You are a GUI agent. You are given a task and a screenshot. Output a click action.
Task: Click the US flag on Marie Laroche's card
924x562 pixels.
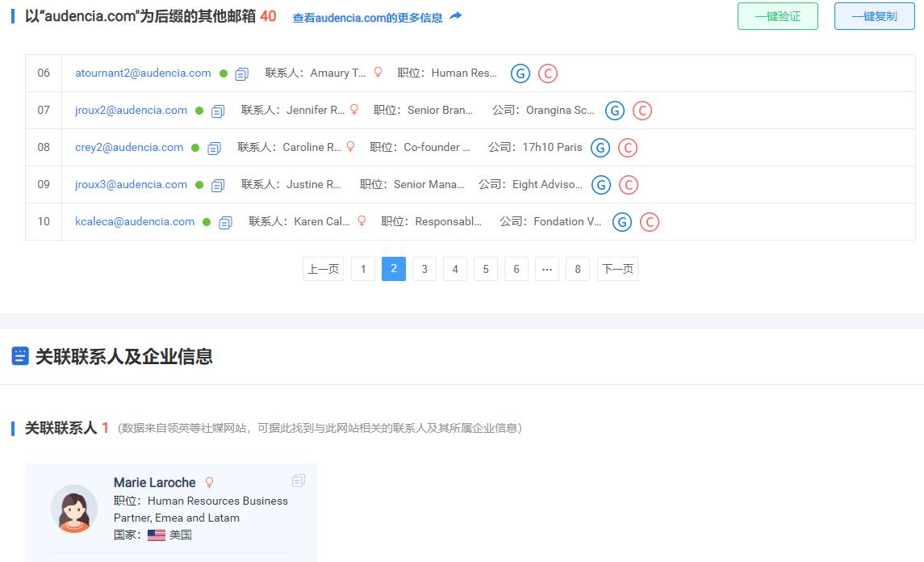(x=155, y=534)
